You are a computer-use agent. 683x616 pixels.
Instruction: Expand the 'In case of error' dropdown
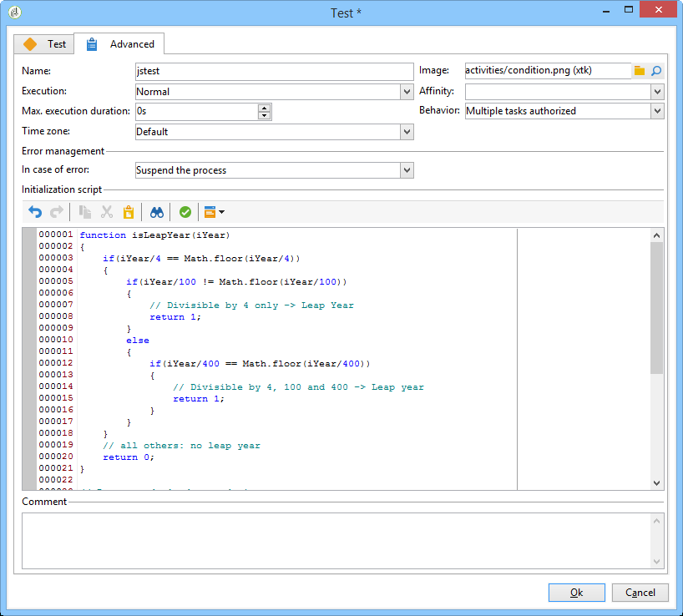coord(407,170)
